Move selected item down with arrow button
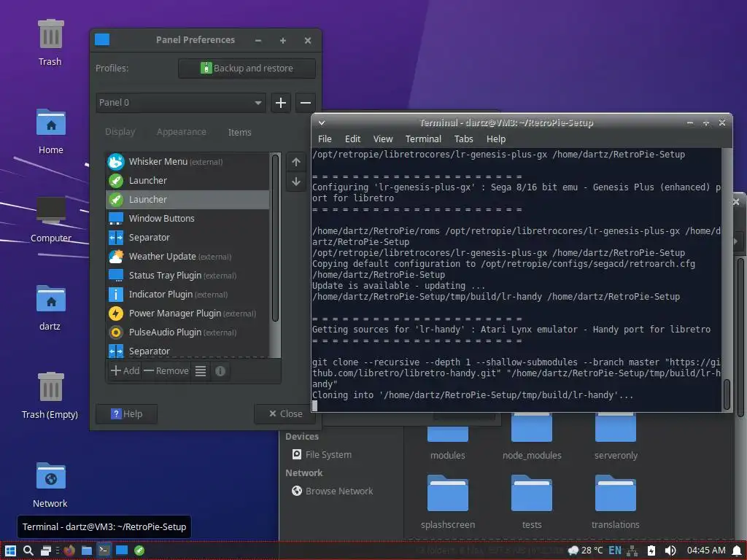 pyautogui.click(x=296, y=182)
